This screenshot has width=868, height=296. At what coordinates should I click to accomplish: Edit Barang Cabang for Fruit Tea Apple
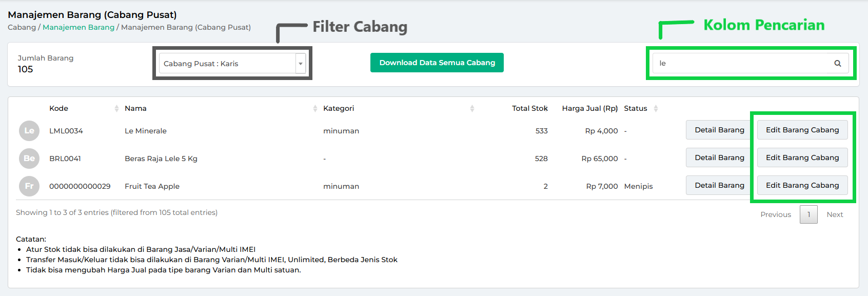[802, 186]
